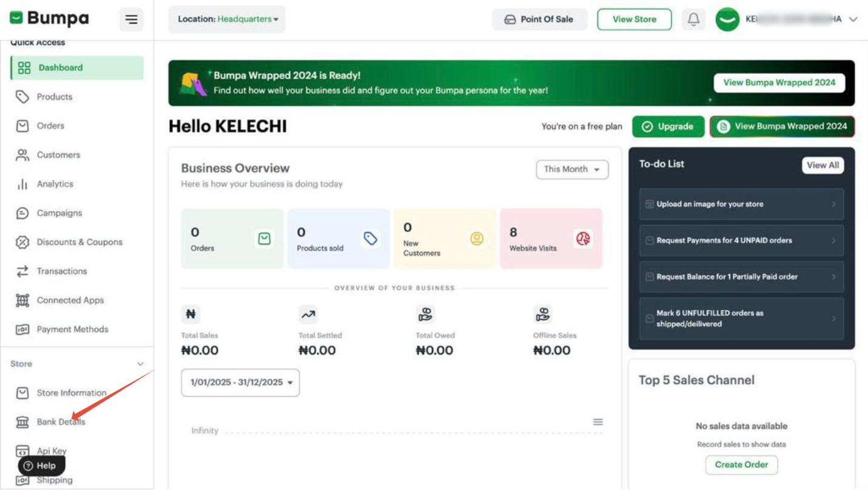868x490 pixels.
Task: Go to Dashboard in sidebar
Action: [x=77, y=68]
